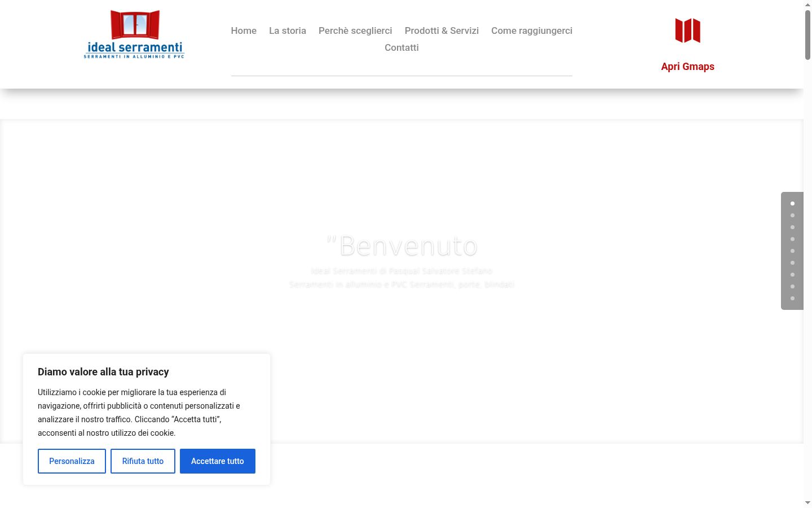Accept cookies with Accettare tutto
812x508 pixels.
pyautogui.click(x=218, y=461)
